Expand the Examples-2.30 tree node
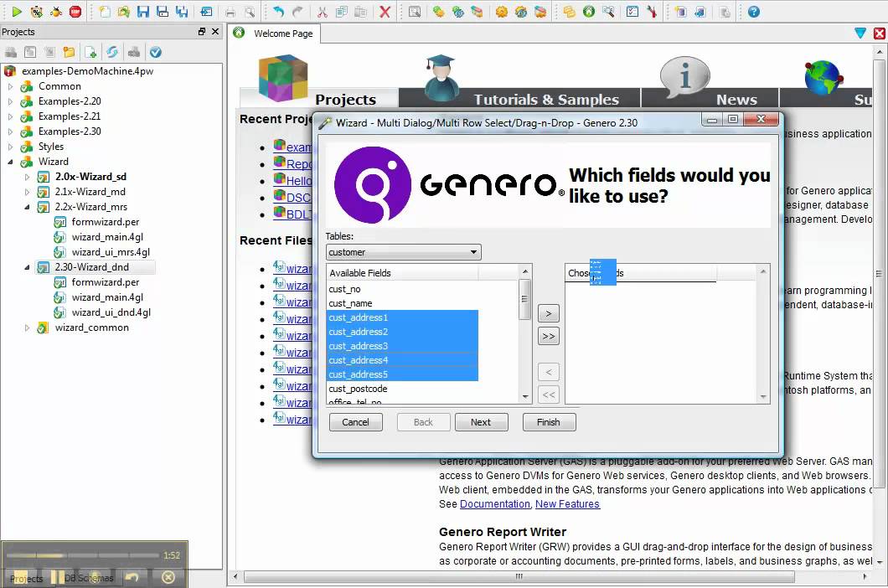Viewport: 888px width, 588px height. (10, 132)
